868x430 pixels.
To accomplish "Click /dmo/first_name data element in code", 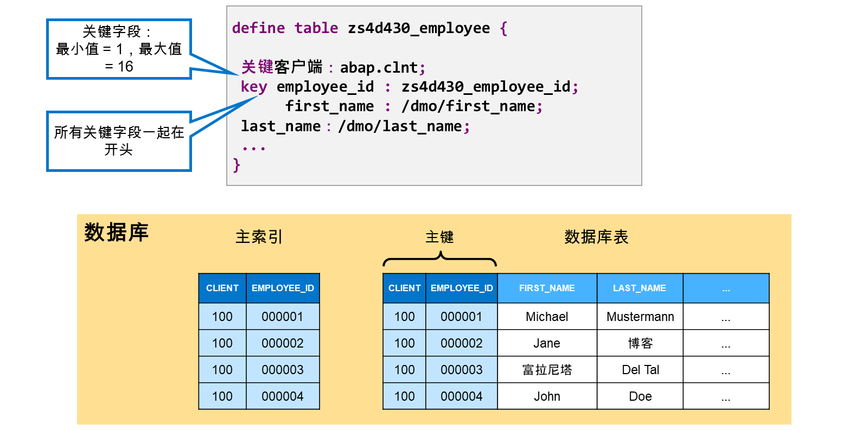I will click(x=468, y=106).
